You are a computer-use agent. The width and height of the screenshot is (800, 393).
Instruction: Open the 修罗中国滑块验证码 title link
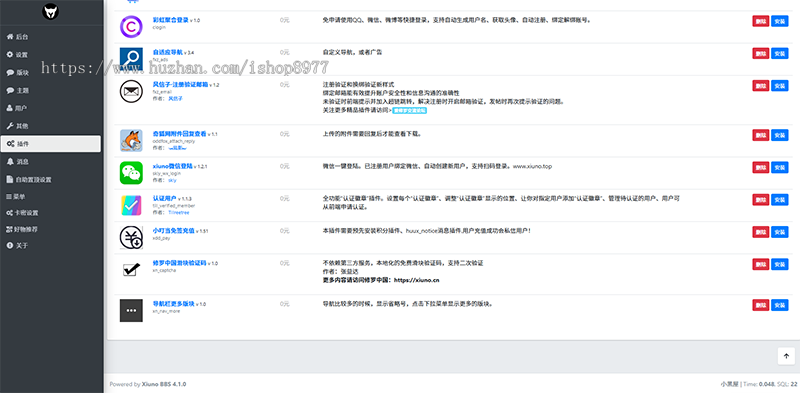[x=179, y=263]
